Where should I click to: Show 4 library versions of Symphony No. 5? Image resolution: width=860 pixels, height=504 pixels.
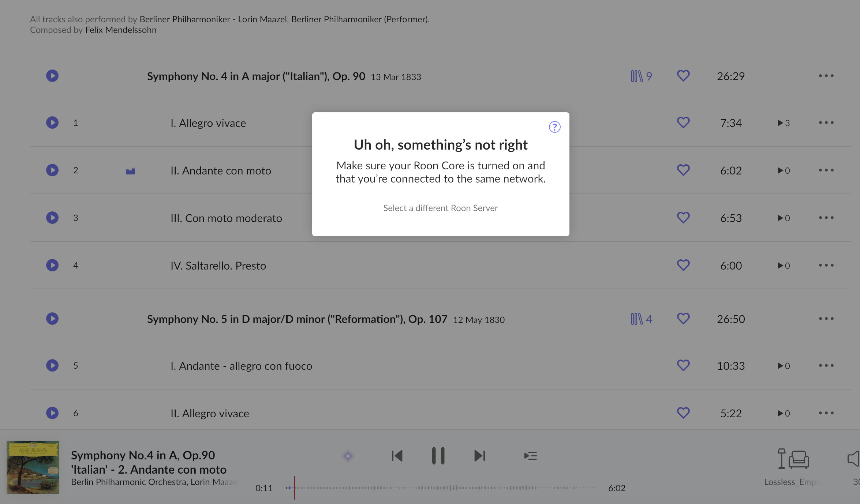(x=641, y=319)
